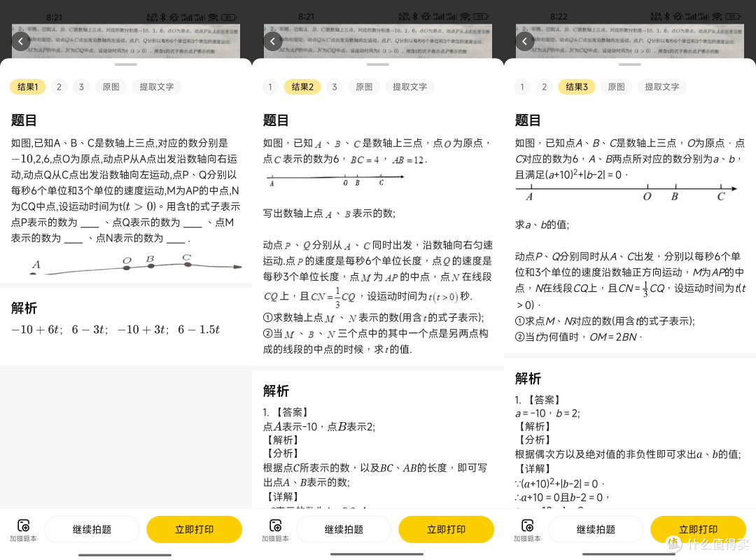Tap the text '②当t为何值时，OM=2BN'

tap(578, 337)
